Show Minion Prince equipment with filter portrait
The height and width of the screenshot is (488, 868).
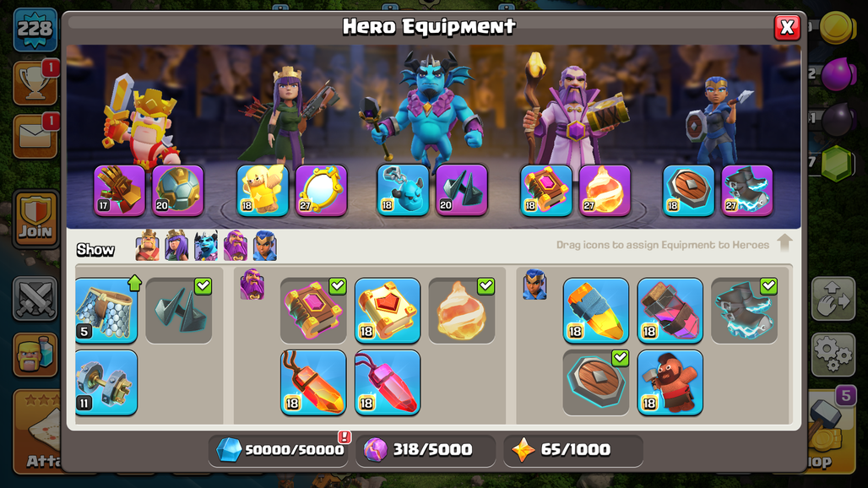(206, 246)
